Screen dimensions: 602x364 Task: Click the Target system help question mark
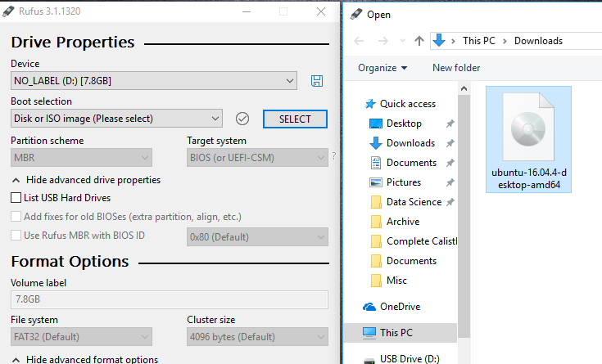pos(333,155)
